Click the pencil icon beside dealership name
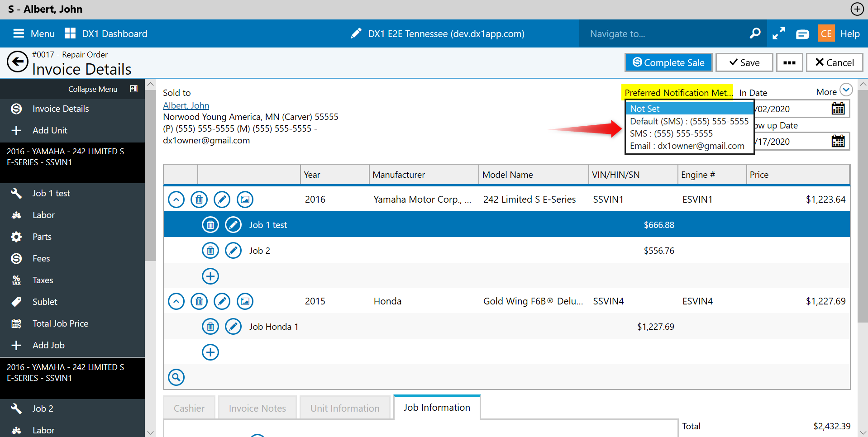Screen dimensions: 868x437 point(356,33)
